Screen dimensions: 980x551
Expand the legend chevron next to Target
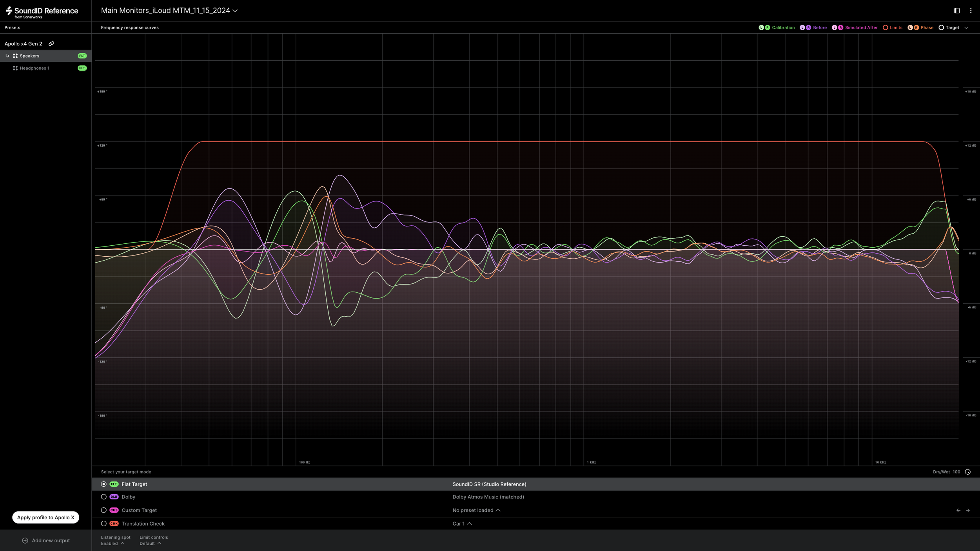(x=966, y=28)
